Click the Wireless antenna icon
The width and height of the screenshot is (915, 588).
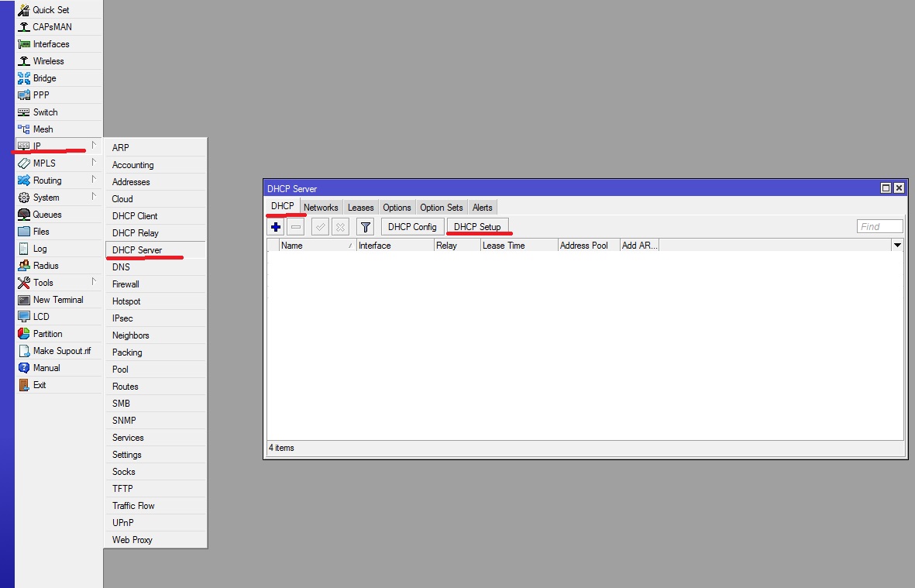pos(24,60)
